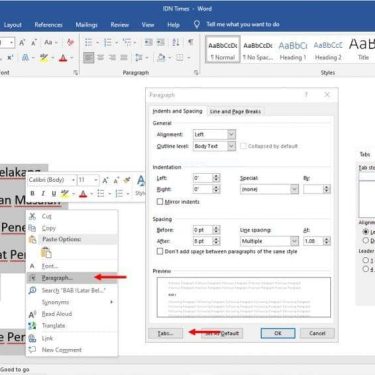This screenshot has height=375, width=375.
Task: Center text using ribbon icon
Action: (x=100, y=58)
